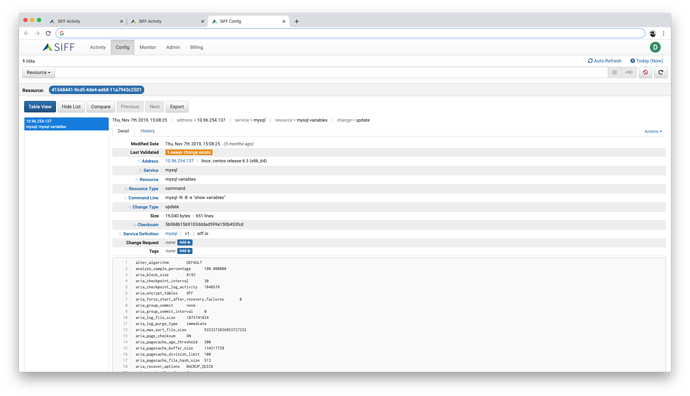
Task: Click the SIFF logo in the header
Action: (x=59, y=47)
